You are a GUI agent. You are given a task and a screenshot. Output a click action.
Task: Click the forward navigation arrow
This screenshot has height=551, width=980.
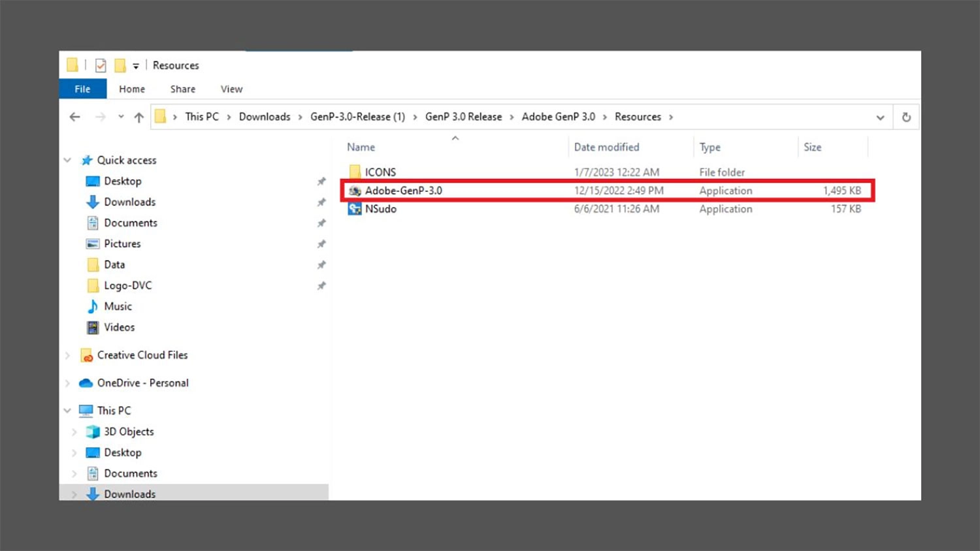[x=100, y=117]
